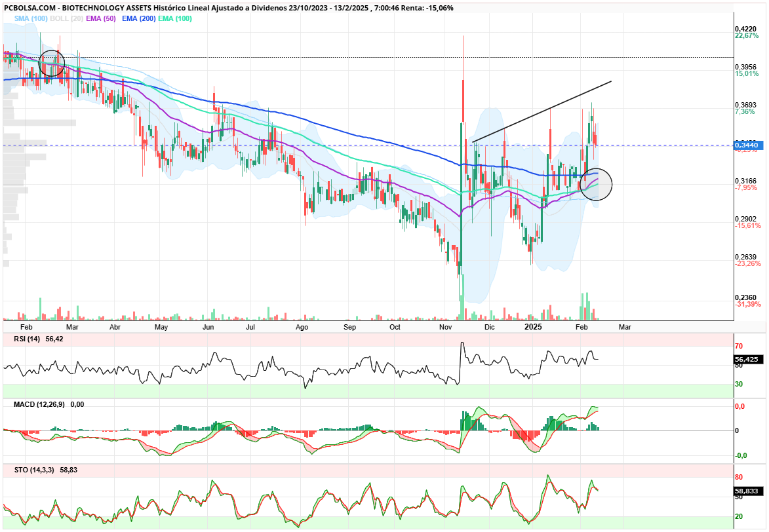Viewport: 769px width, 532px height.
Task: Click the EMA (50) legend label
Action: 100,18
